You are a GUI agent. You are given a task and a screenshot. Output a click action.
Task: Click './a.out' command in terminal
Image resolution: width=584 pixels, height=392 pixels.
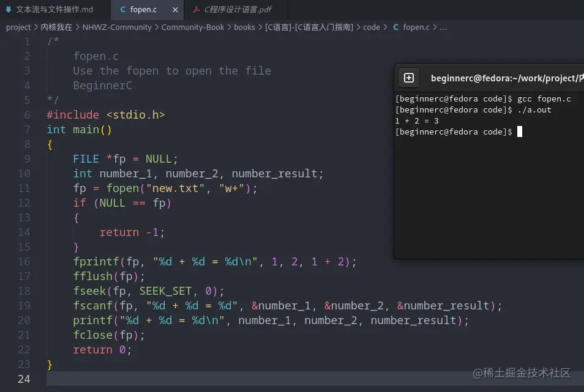[534, 110]
